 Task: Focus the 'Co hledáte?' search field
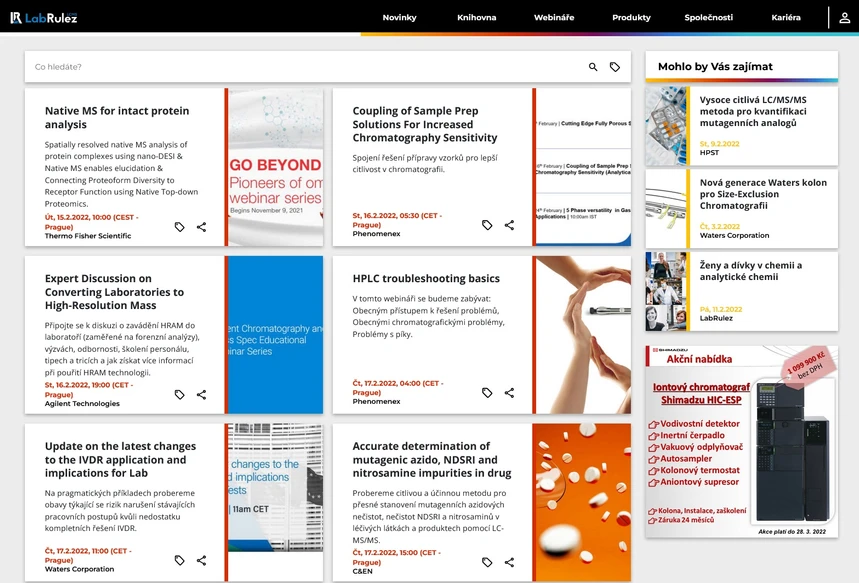coord(307,67)
